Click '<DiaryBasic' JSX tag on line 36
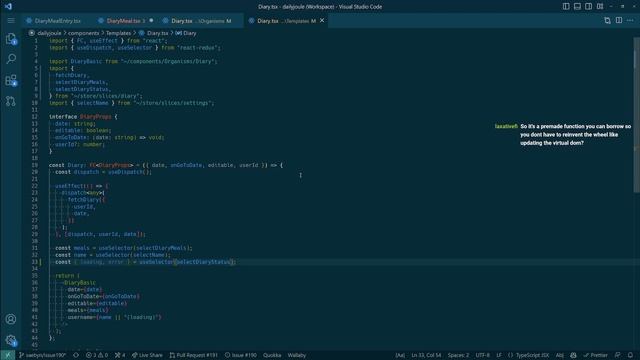640x360 pixels. tap(78, 283)
